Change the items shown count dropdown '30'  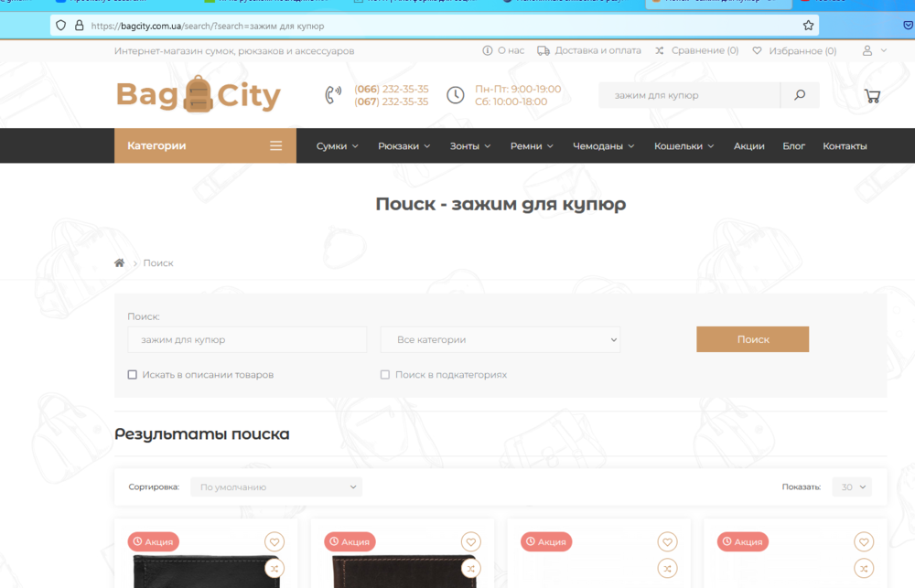[851, 487]
